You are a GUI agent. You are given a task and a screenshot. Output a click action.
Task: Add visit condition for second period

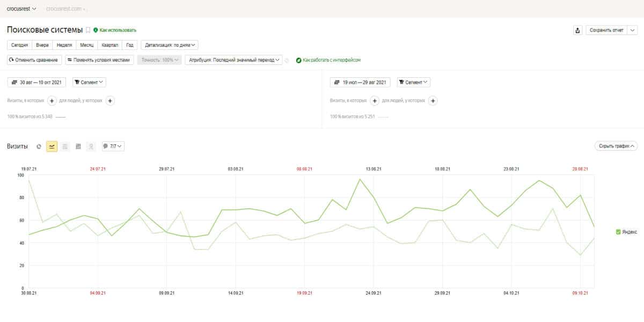click(x=375, y=100)
